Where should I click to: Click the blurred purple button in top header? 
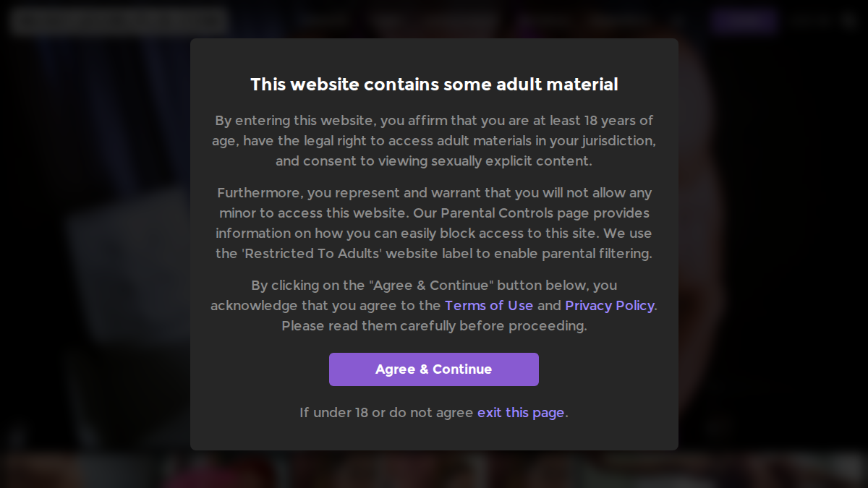[x=744, y=21]
